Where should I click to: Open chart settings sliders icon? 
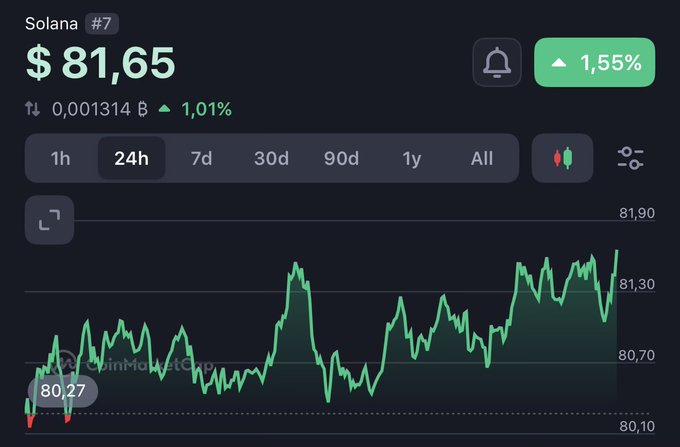(x=630, y=158)
